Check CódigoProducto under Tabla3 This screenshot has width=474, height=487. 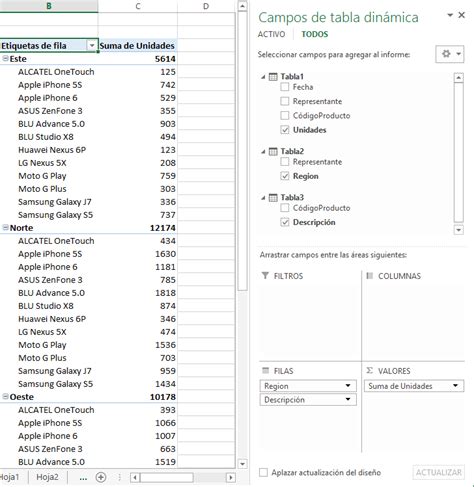coord(284,208)
